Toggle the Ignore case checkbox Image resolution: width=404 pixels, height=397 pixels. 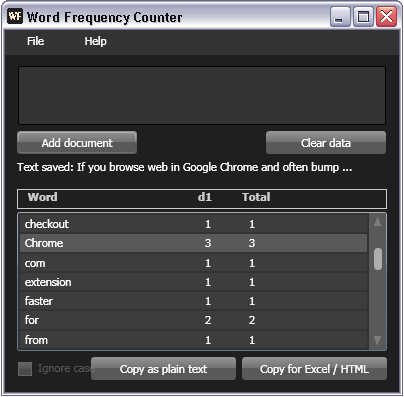[25, 369]
